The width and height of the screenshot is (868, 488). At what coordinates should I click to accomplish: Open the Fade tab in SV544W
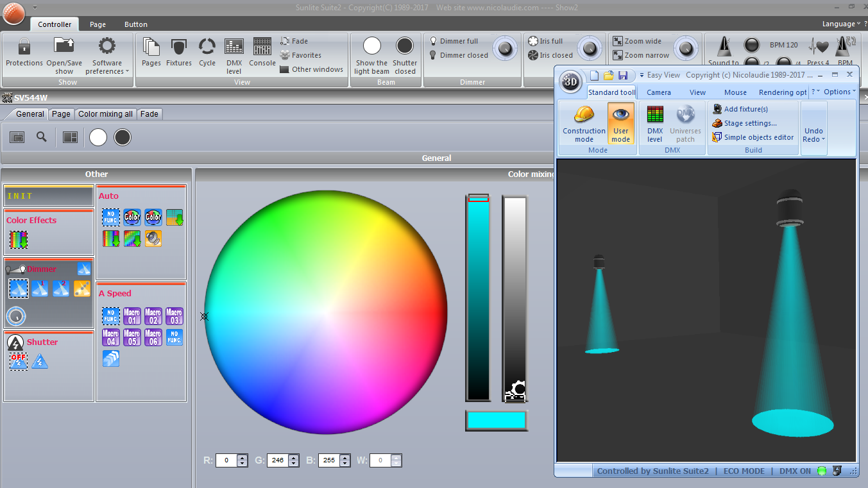pyautogui.click(x=149, y=114)
